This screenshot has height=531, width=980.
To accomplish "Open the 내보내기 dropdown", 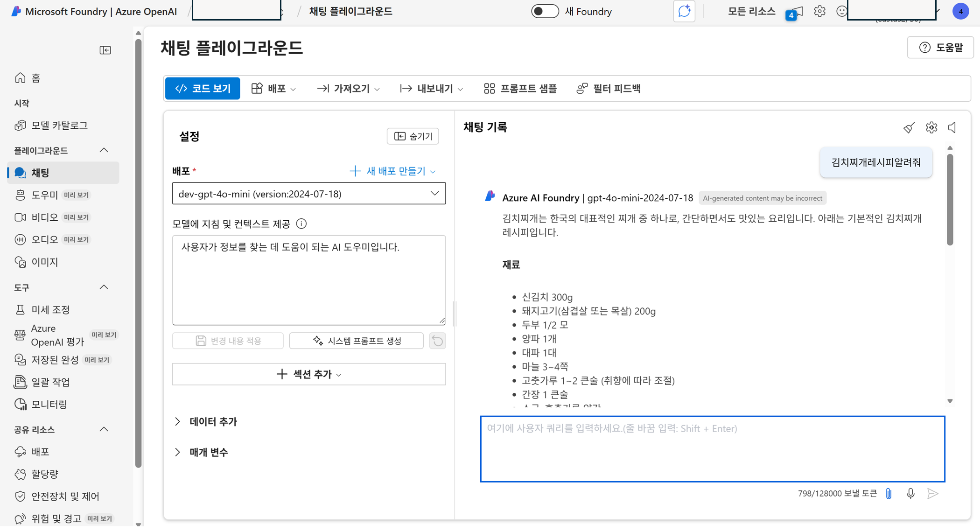I will tap(432, 89).
